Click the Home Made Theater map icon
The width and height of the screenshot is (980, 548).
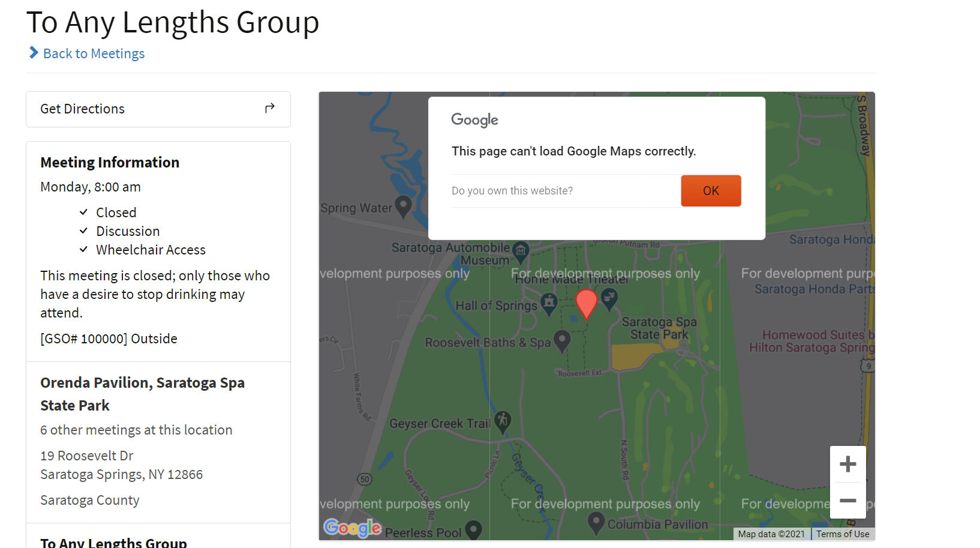(x=609, y=300)
